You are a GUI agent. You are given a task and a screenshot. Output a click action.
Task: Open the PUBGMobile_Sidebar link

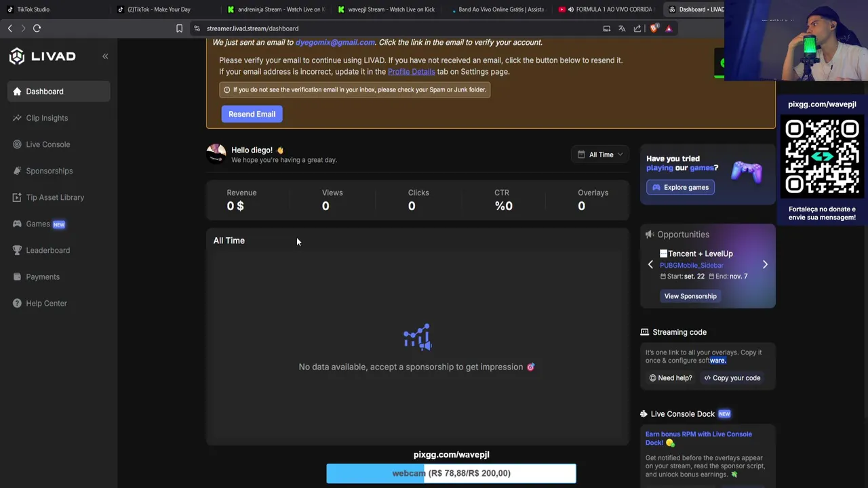(x=692, y=265)
